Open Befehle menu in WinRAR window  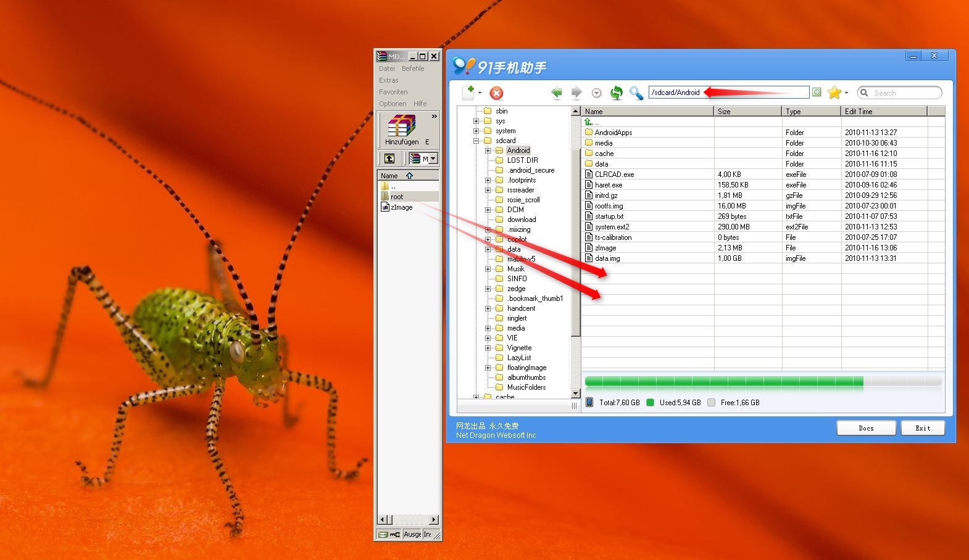413,68
